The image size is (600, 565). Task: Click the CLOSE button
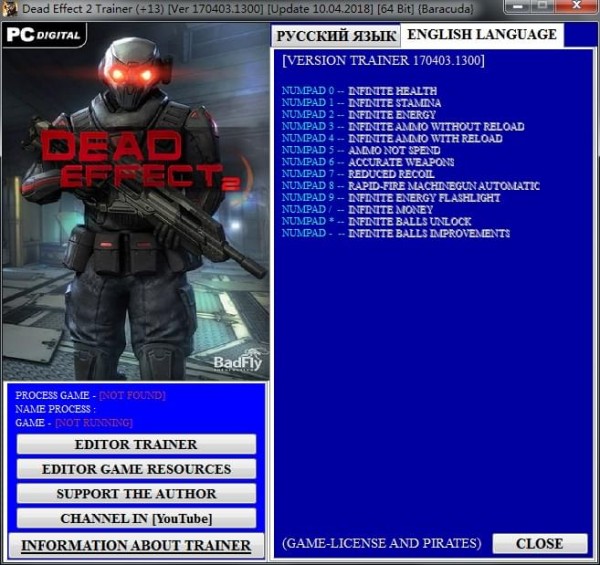click(540, 544)
